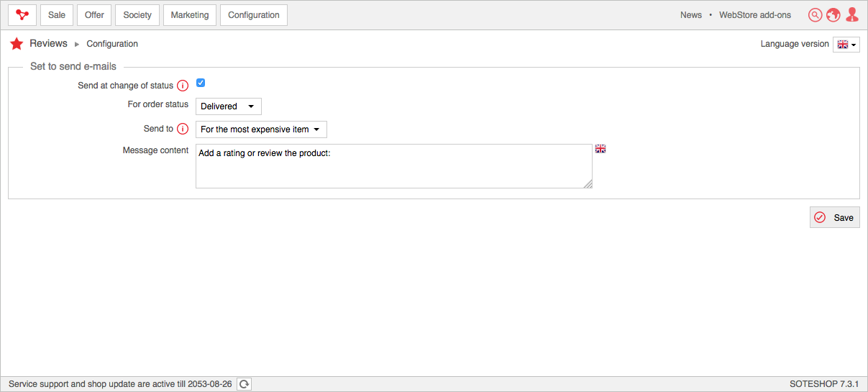Click the News link
Image resolution: width=868 pixels, height=392 pixels.
point(691,15)
